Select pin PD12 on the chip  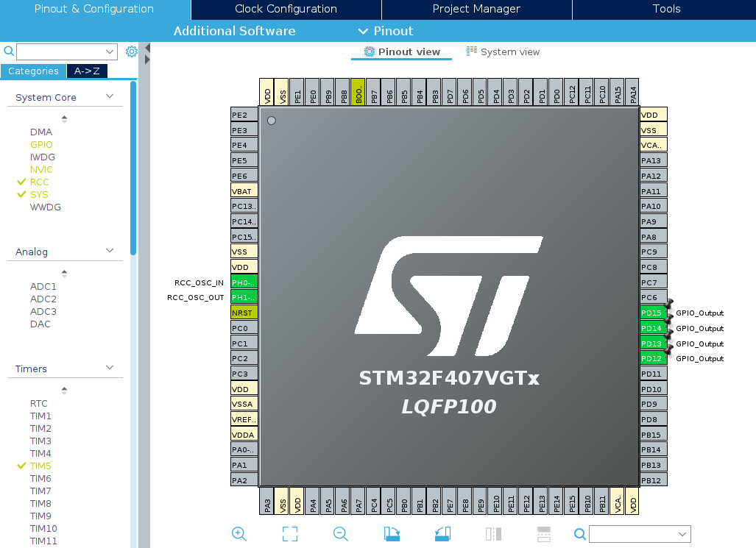tap(653, 358)
